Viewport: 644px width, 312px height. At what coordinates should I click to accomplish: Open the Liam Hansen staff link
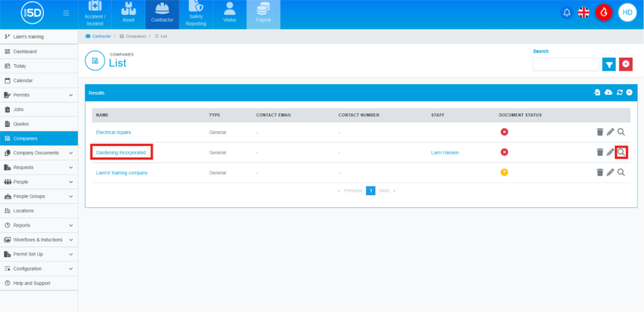tap(445, 152)
